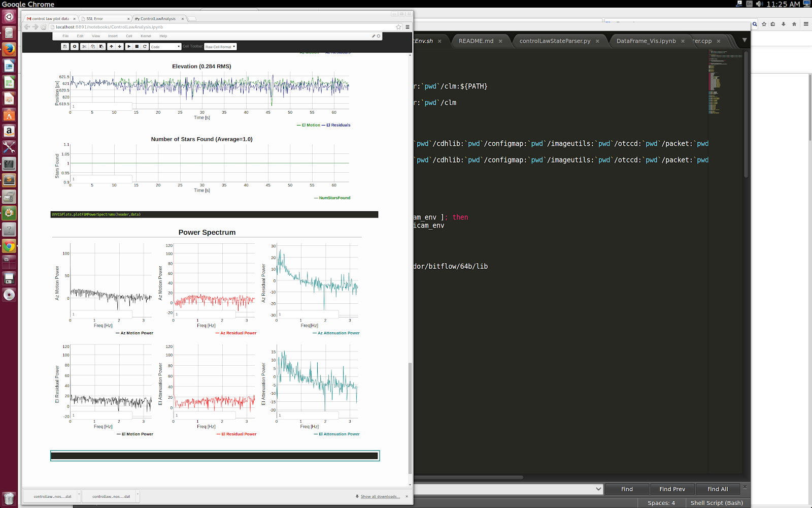Open the notebook Insert menu
812x508 pixels.
click(x=113, y=36)
